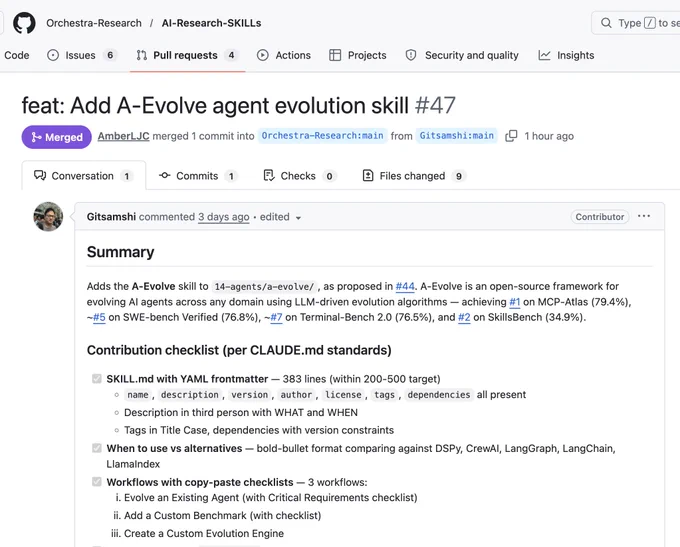Open the Orchestra-Research:main base branch
Viewport: 680px width, 547px height.
(323, 136)
